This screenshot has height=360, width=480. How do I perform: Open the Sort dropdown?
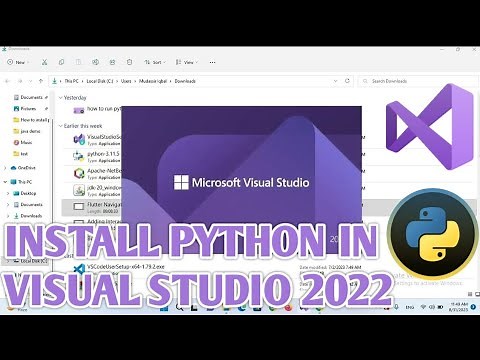tap(155, 62)
